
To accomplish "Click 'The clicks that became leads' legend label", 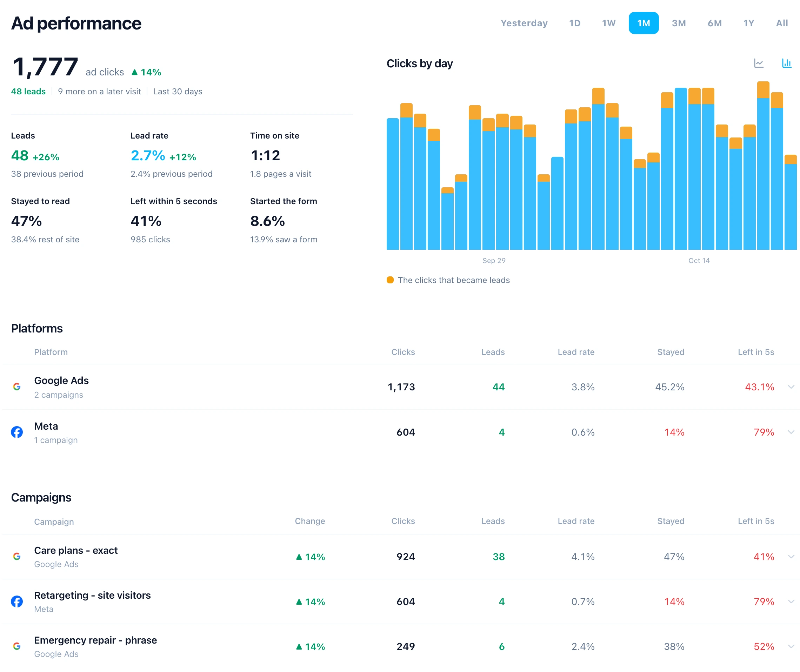I will (454, 280).
